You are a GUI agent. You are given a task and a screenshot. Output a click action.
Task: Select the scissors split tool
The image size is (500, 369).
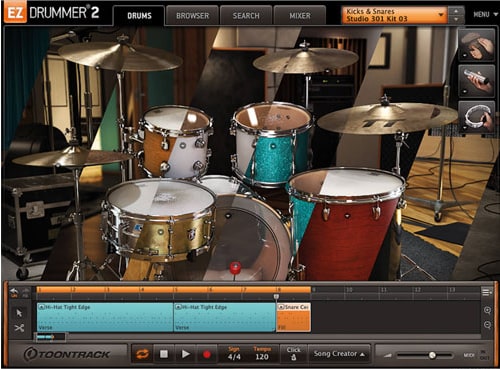(19, 328)
